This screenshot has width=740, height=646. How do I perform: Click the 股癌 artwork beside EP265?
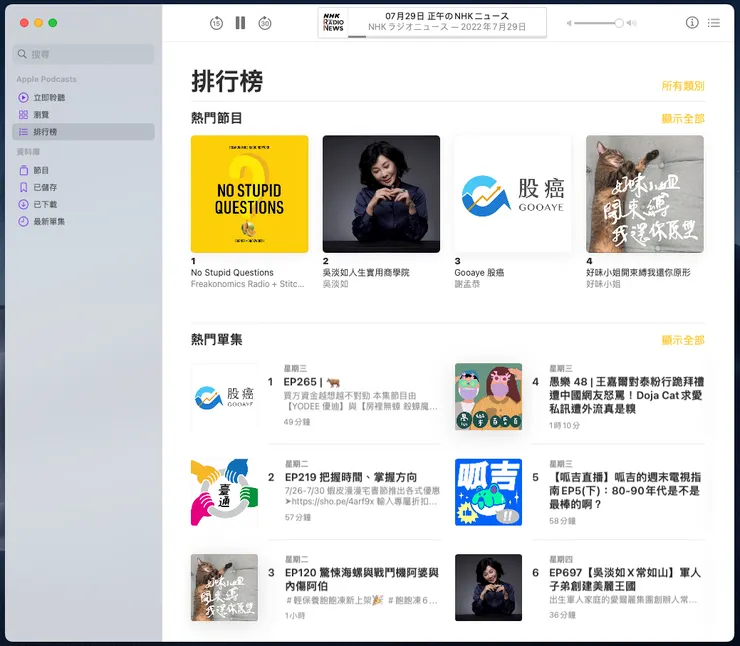(224, 397)
